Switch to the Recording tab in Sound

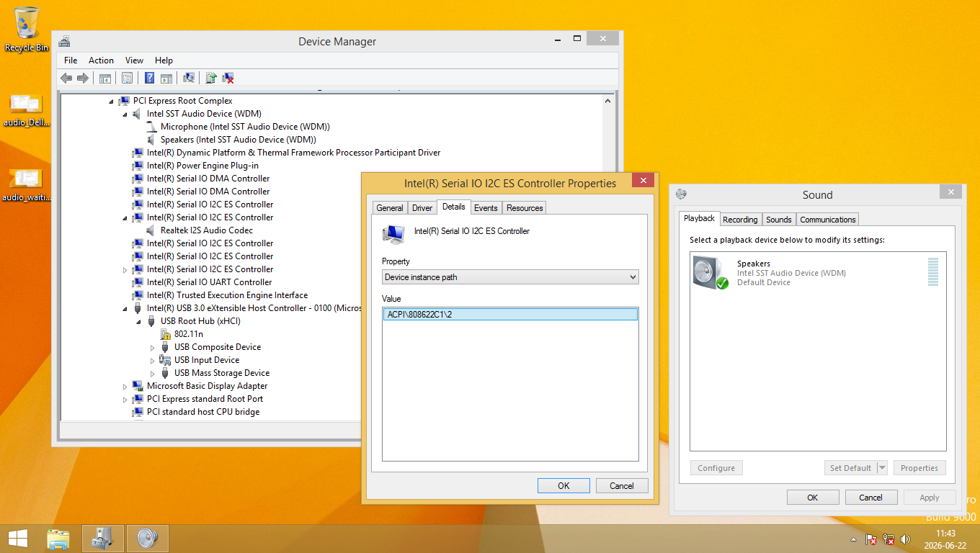[740, 220]
